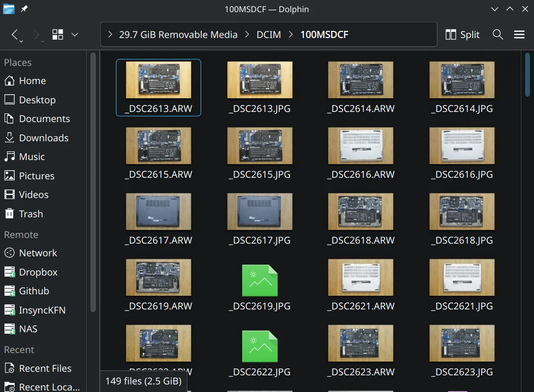This screenshot has height=392, width=534.
Task: Open the title bar keep-below down arrow
Action: click(x=494, y=9)
